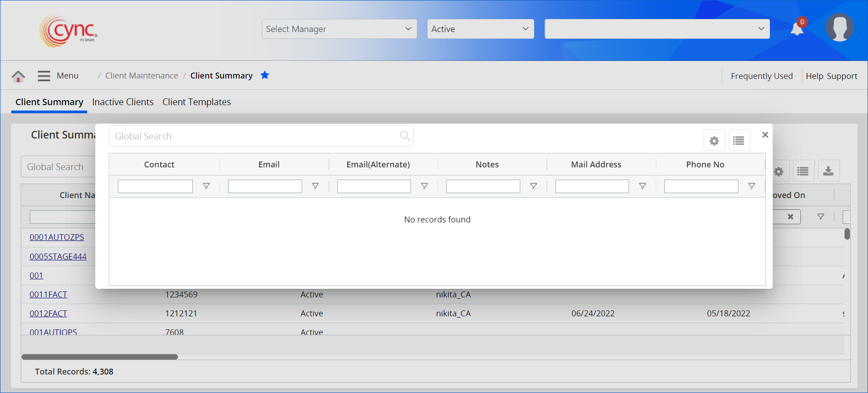The height and width of the screenshot is (393, 868).
Task: Open the hamburger Menu icon
Action: pos(44,76)
